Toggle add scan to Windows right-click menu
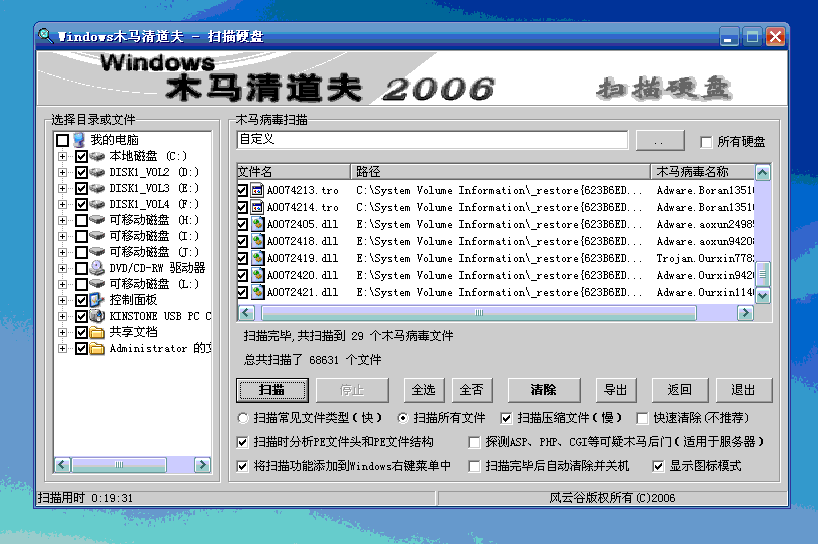This screenshot has height=544, width=818. click(x=242, y=466)
